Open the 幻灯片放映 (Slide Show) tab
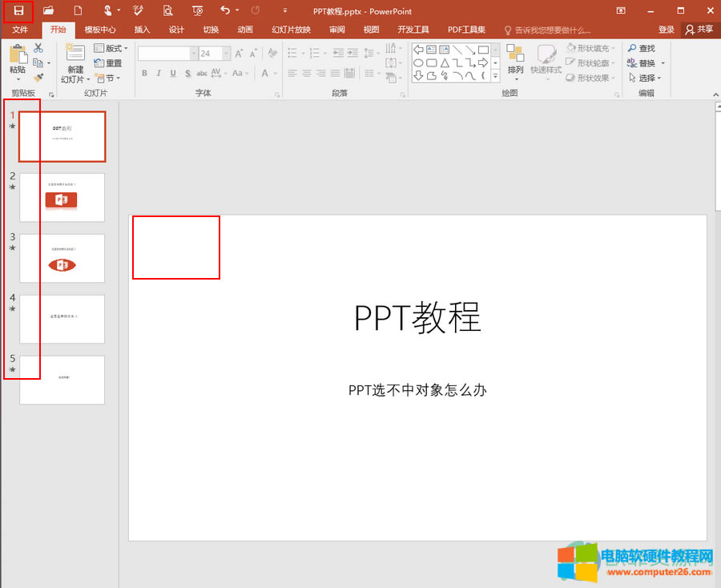The image size is (721, 588). [x=290, y=30]
